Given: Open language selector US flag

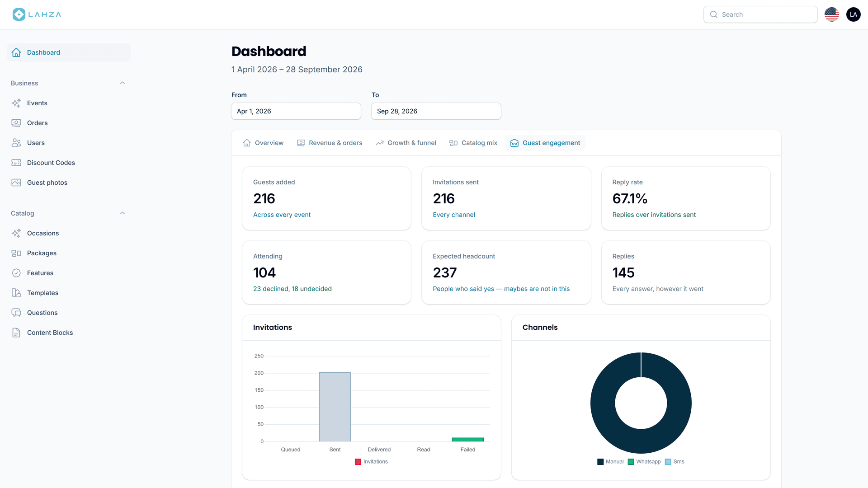Looking at the screenshot, I should (x=832, y=14).
